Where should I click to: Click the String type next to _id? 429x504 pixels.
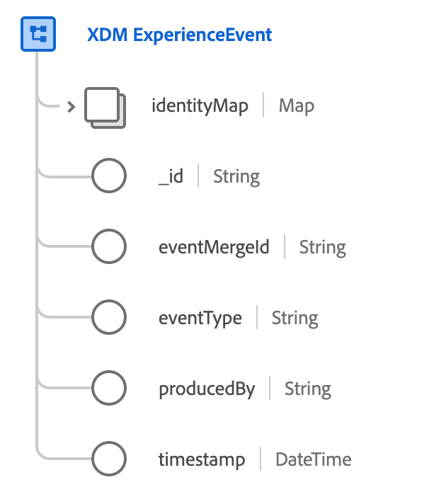[x=236, y=176]
